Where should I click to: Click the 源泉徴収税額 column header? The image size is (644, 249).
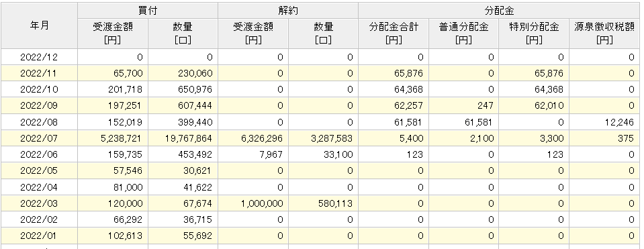click(x=604, y=34)
